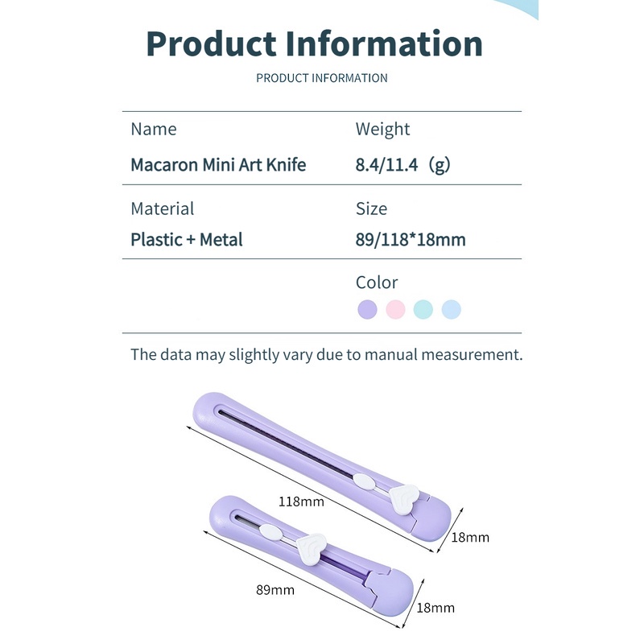
Task: Click the Color label
Action: 377,283
